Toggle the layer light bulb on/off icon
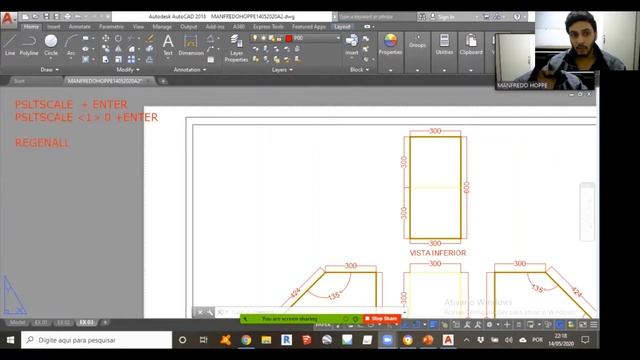This screenshot has width=640, height=360. tap(255, 38)
